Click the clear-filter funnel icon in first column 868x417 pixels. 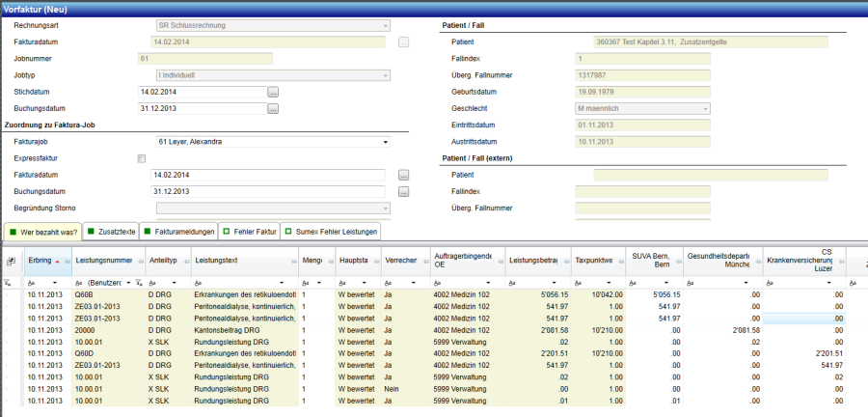click(x=8, y=282)
